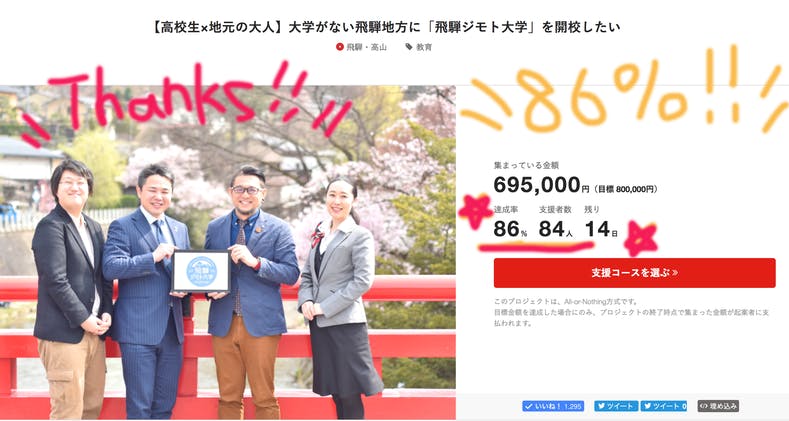This screenshot has height=421, width=789.
Task: Open the 飛騨・高山 area link
Action: 366,47
